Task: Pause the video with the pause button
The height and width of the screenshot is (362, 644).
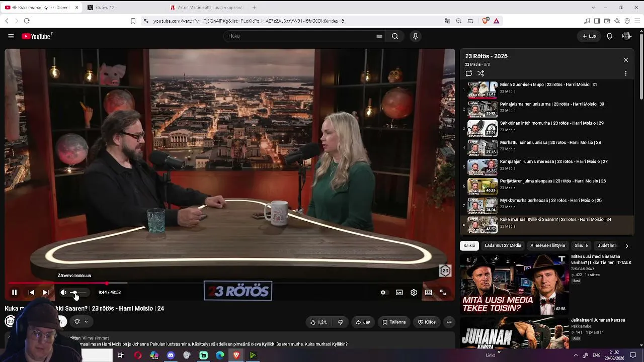Action: (14, 292)
